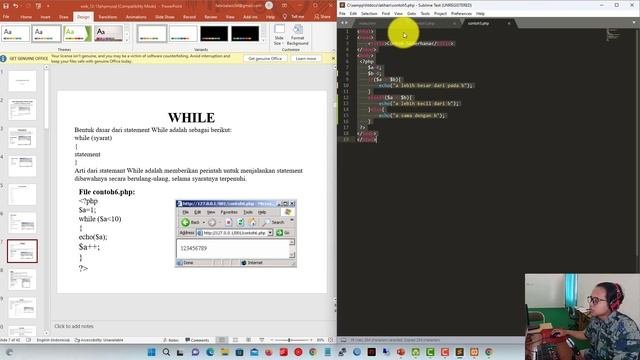Screen dimensions: 640x360
Task: Open the File tab in PowerPoint
Action: (x=6, y=17)
